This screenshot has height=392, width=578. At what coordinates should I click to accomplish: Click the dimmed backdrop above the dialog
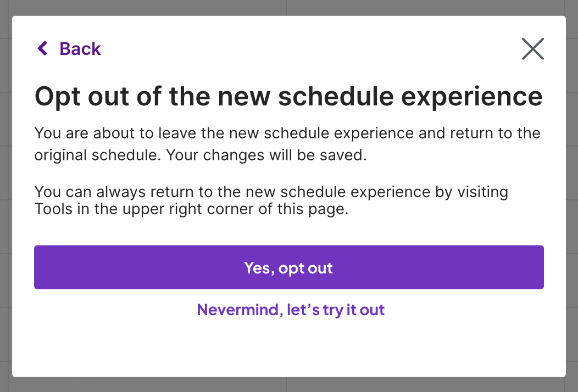288,7
